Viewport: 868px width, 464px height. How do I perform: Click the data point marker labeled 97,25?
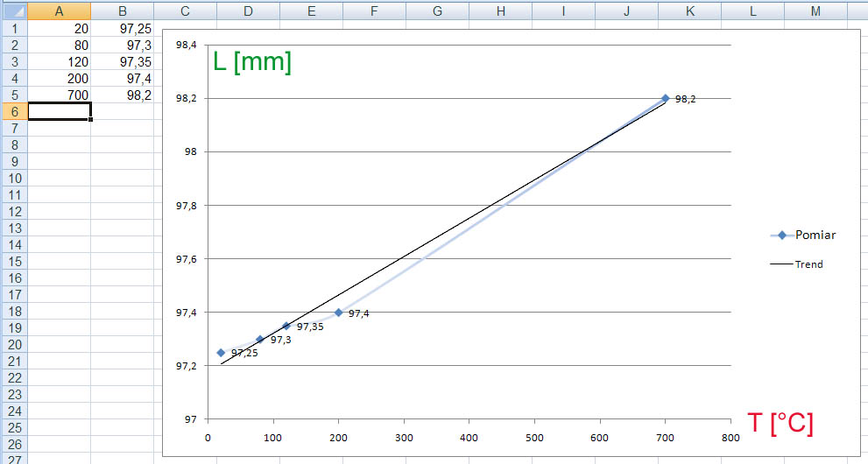tap(221, 353)
